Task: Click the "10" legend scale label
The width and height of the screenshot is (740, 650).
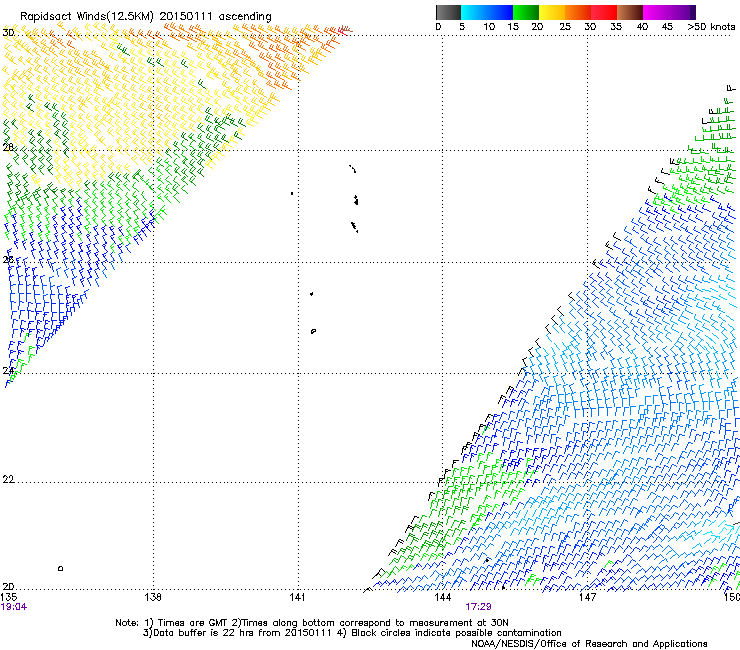Action: pos(489,27)
